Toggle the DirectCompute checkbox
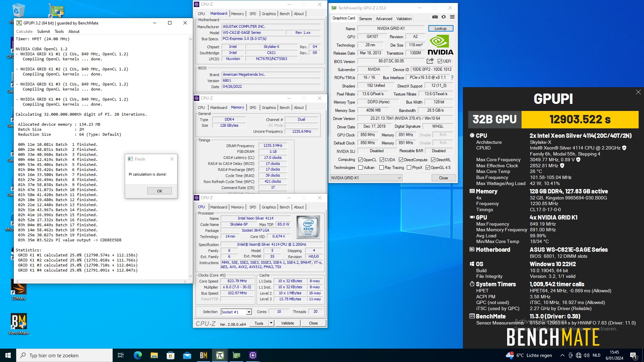 coord(401,160)
